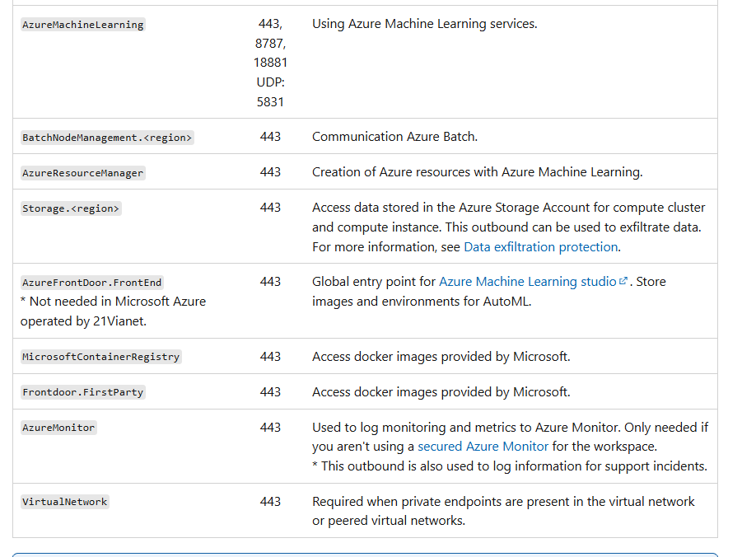The image size is (756, 557).
Task: Open the Azure Machine Learning studio link
Action: pyautogui.click(x=527, y=282)
